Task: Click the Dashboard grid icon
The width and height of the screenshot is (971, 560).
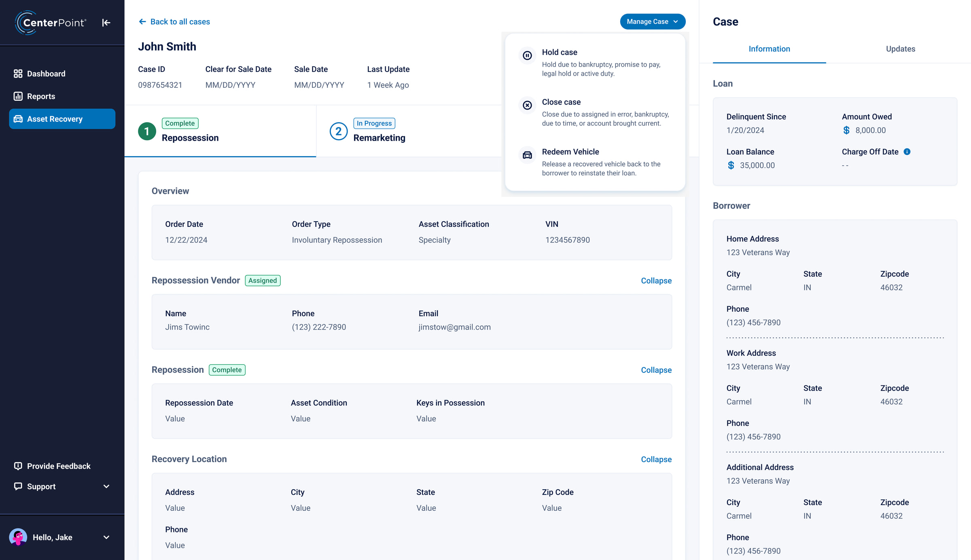Action: 18,74
